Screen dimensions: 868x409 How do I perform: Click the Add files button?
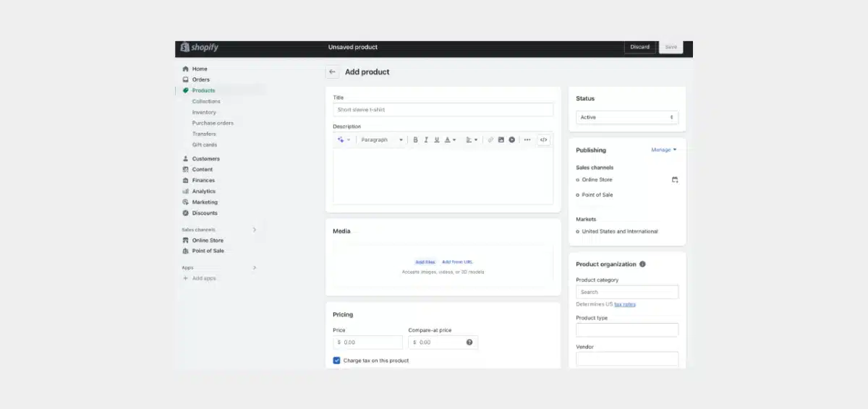click(x=425, y=262)
